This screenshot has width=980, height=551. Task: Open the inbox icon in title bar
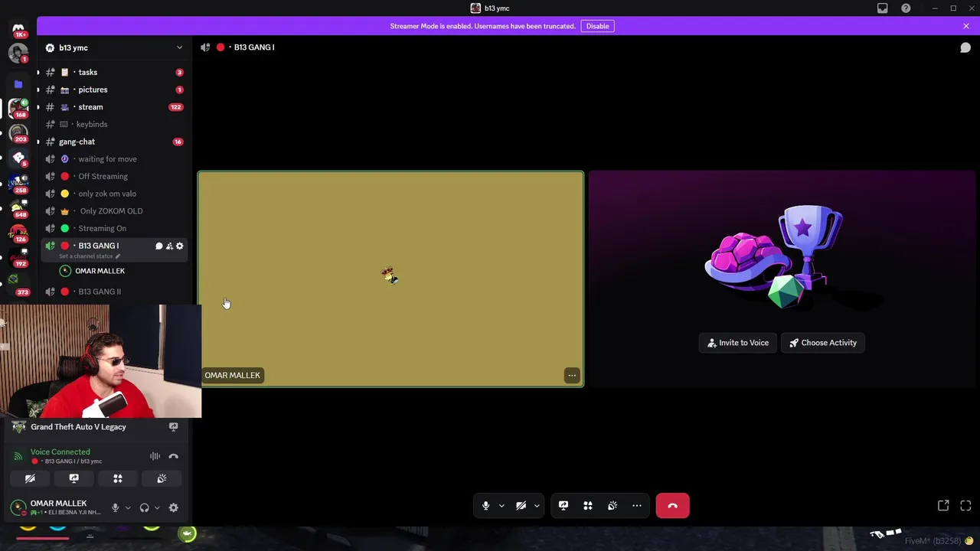tap(883, 8)
